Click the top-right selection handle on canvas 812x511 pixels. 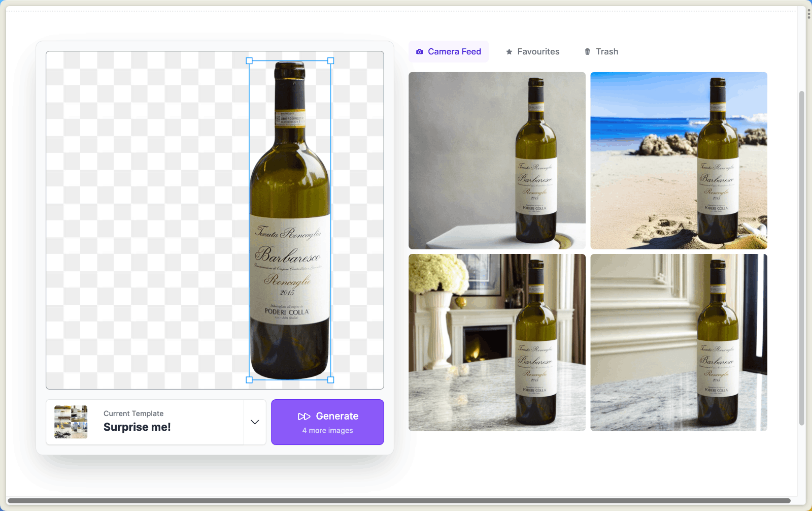331,61
